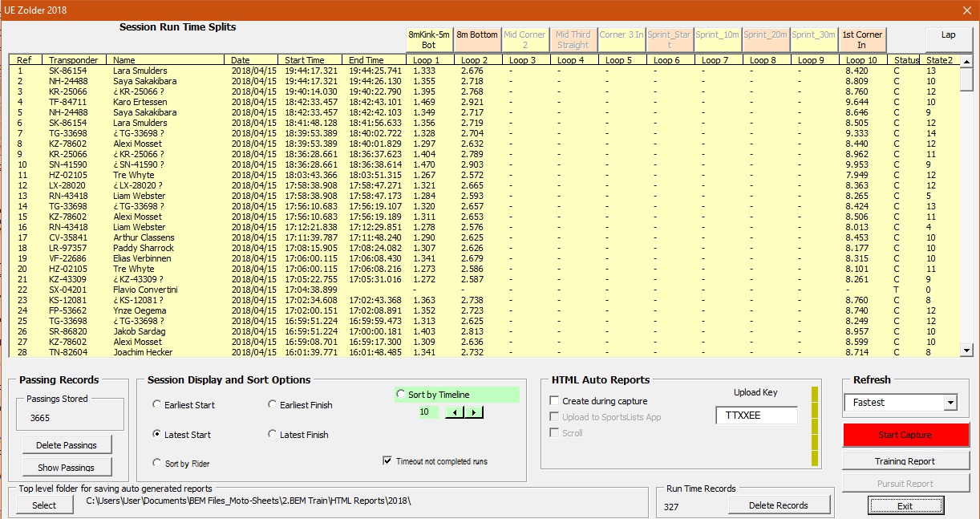980x519 pixels.
Task: Click the Loop 10 value 9.953
Action: click(x=856, y=164)
